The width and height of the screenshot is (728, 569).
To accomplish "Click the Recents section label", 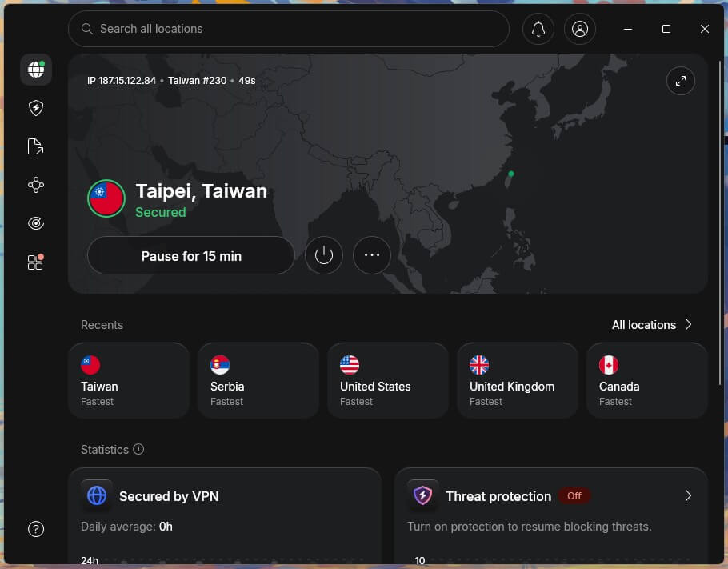I will click(102, 325).
